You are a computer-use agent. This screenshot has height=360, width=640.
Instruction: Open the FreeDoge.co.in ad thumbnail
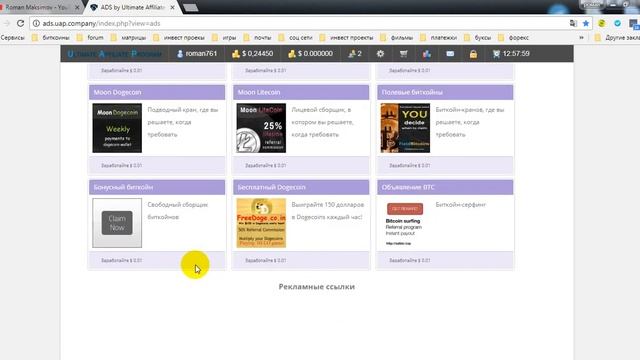pyautogui.click(x=261, y=223)
